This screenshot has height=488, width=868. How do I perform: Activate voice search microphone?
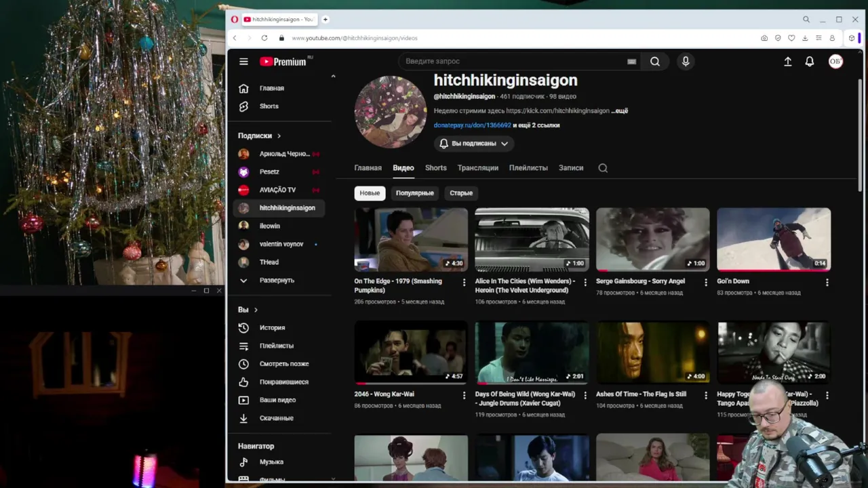tap(686, 62)
